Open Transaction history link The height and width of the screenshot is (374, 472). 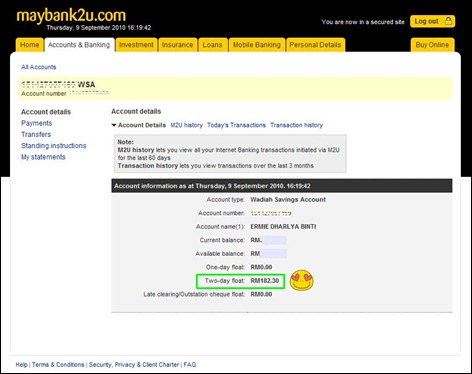(x=296, y=125)
